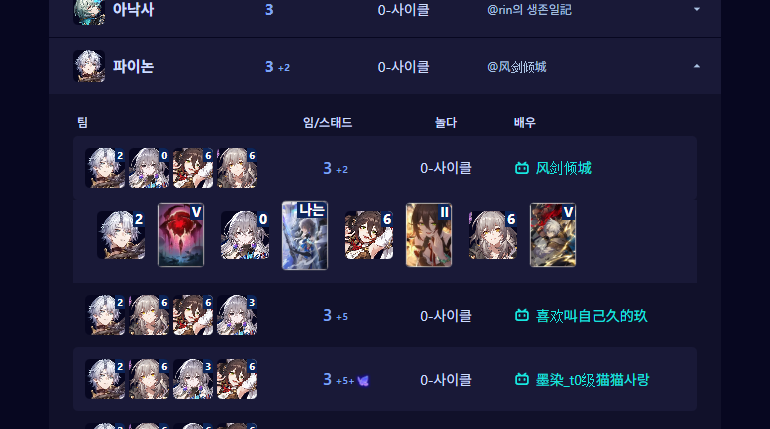Click first team portrait in 风剑倾城 row

point(105,168)
